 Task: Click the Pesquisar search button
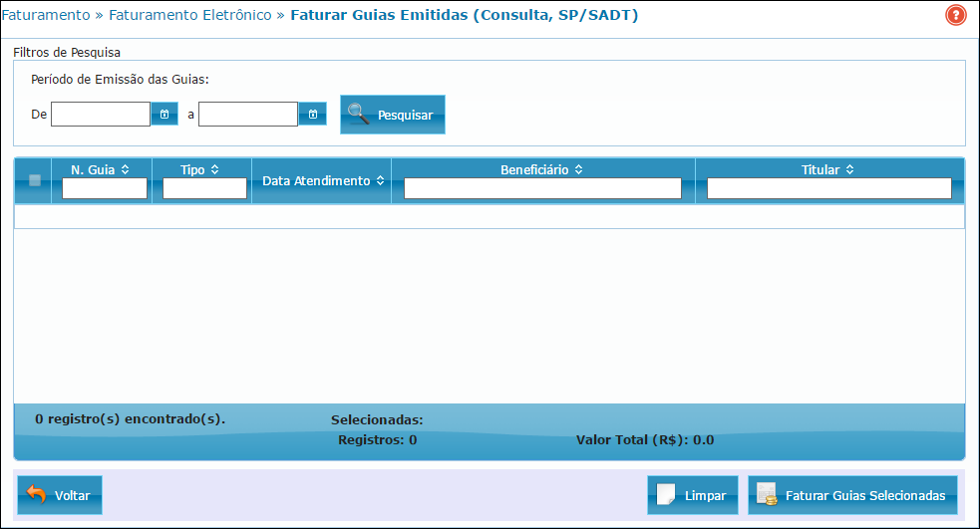pyautogui.click(x=392, y=115)
